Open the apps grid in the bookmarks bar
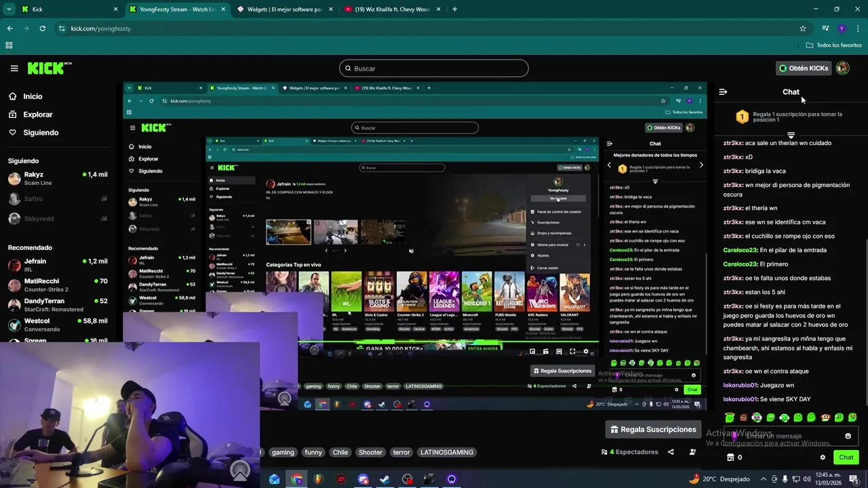The width and height of the screenshot is (868, 488). 9,45
